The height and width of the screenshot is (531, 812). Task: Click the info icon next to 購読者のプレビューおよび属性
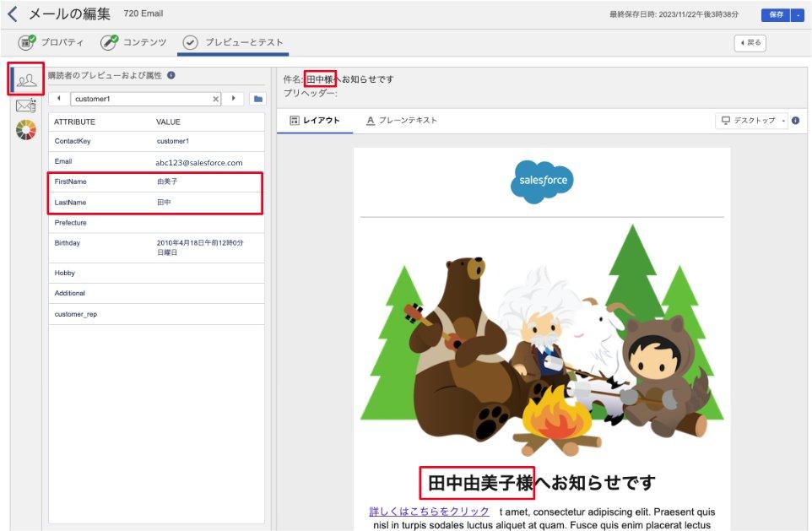(x=171, y=75)
